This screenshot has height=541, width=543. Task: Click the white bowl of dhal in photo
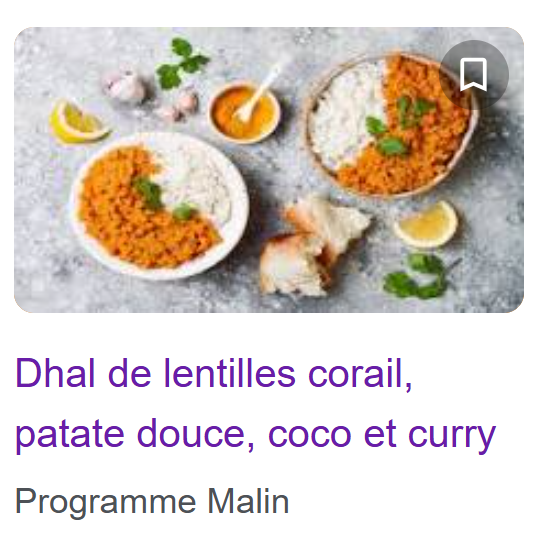(159, 206)
